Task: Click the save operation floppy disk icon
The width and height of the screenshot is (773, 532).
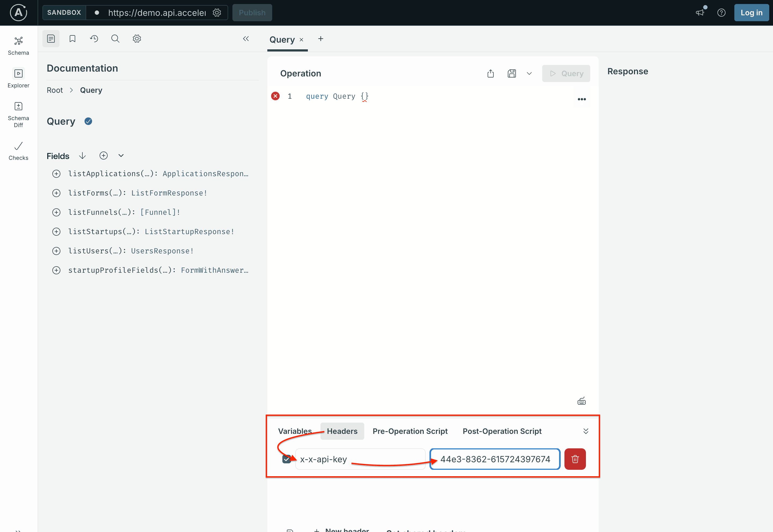Action: (x=512, y=73)
